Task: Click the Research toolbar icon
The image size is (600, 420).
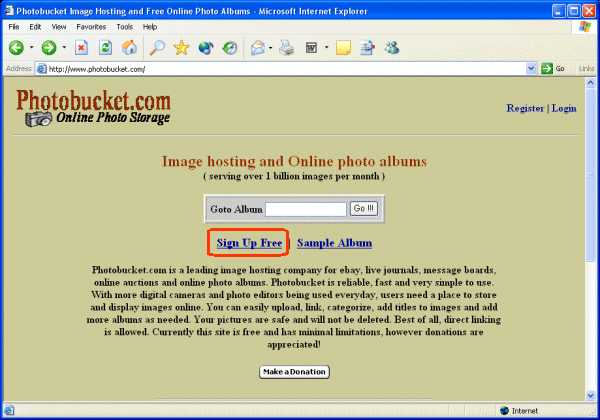Action: pos(367,48)
